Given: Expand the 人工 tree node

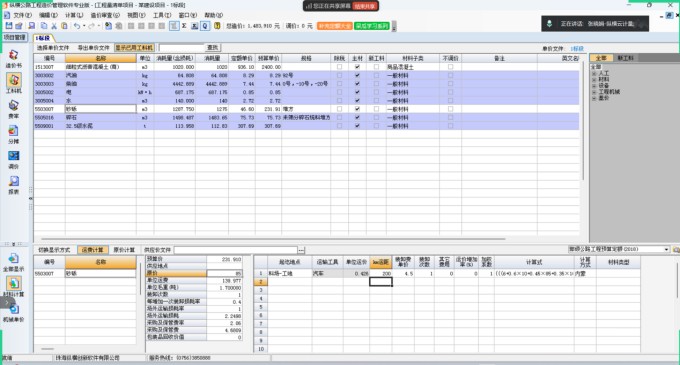Looking at the screenshot, I should pyautogui.click(x=594, y=74).
